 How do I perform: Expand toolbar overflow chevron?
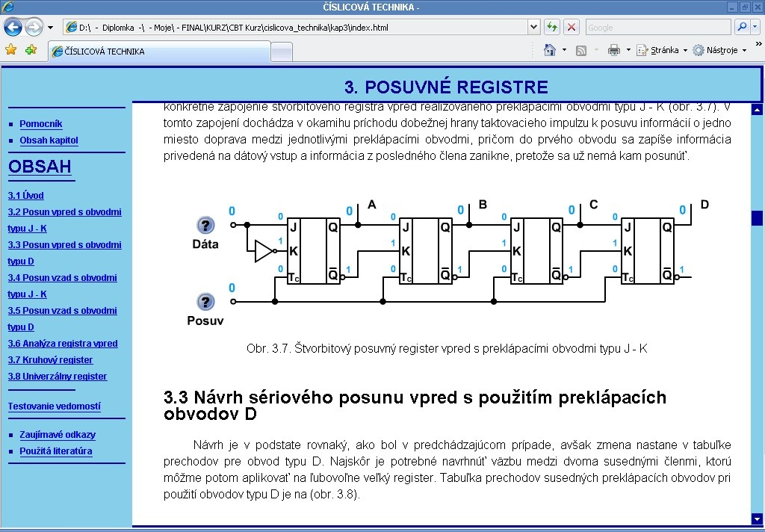pos(759,44)
